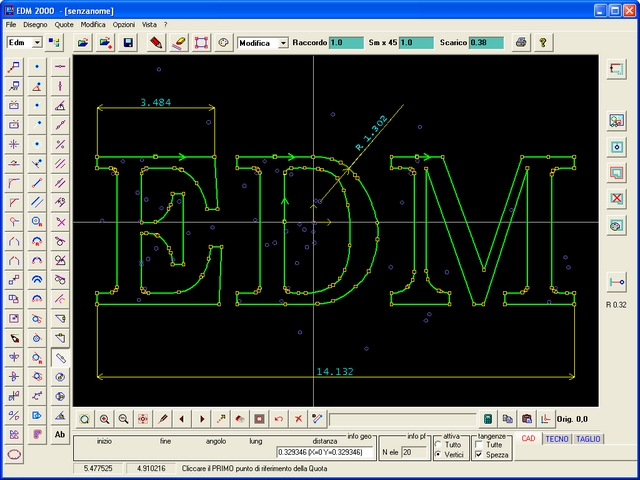
Task: Click the layer blocks icon beside Edm dropdown
Action: click(54, 42)
